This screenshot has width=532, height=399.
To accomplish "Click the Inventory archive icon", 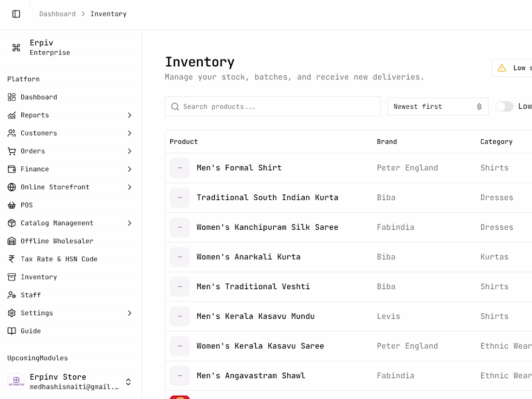I will click(x=12, y=277).
